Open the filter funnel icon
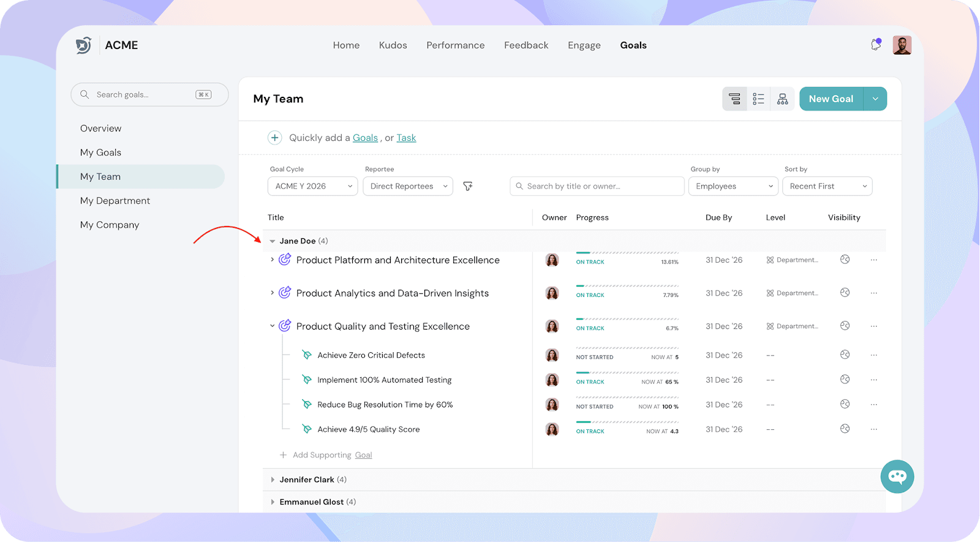The width and height of the screenshot is (980, 542). tap(468, 186)
